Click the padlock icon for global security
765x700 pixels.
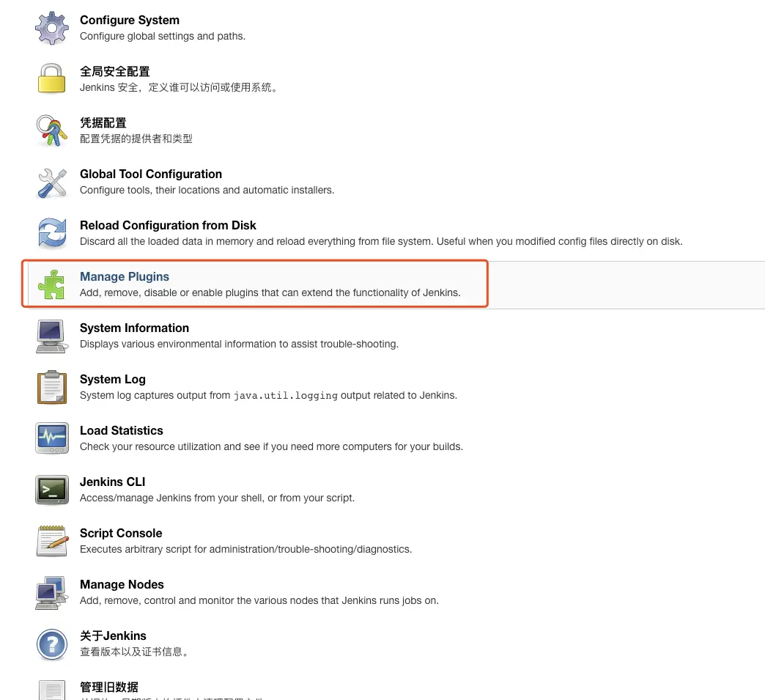tap(52, 78)
